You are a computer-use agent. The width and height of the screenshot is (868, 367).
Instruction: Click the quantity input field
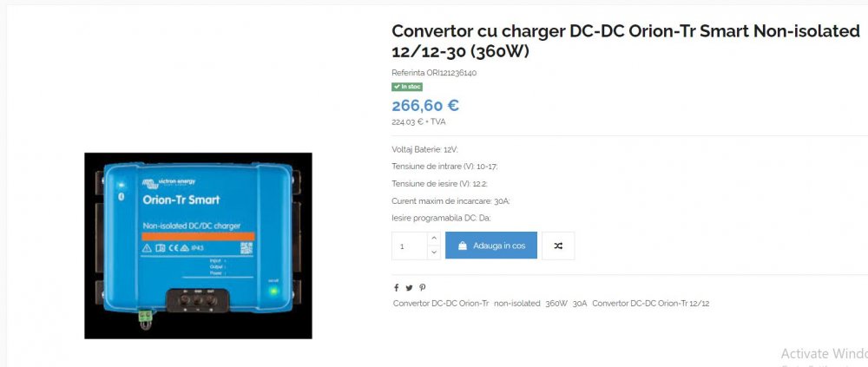click(x=410, y=246)
